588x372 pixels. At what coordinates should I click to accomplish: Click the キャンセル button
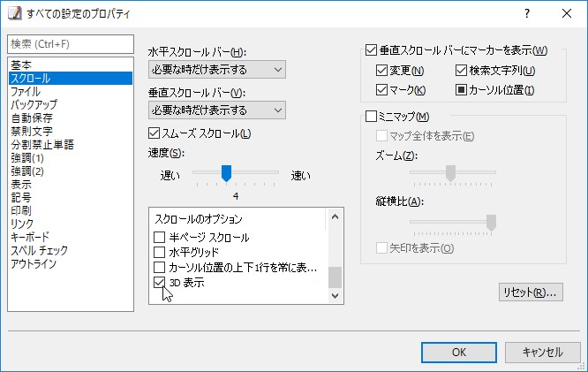(x=542, y=352)
